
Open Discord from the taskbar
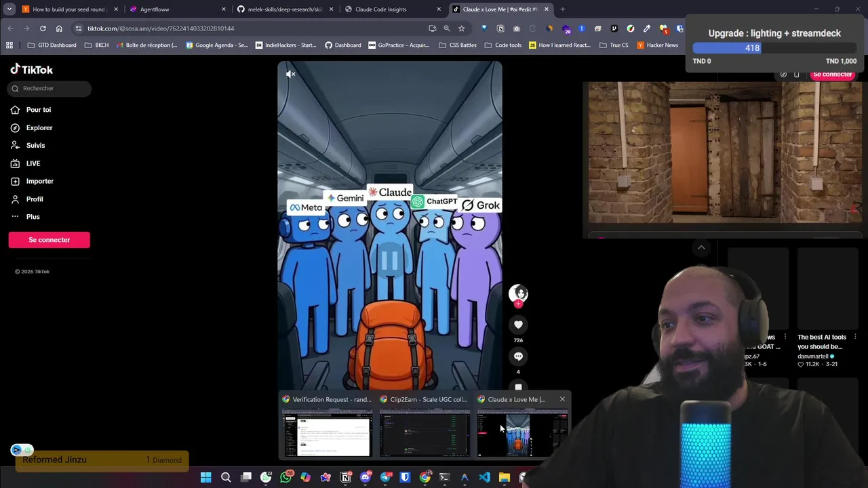coord(366,477)
